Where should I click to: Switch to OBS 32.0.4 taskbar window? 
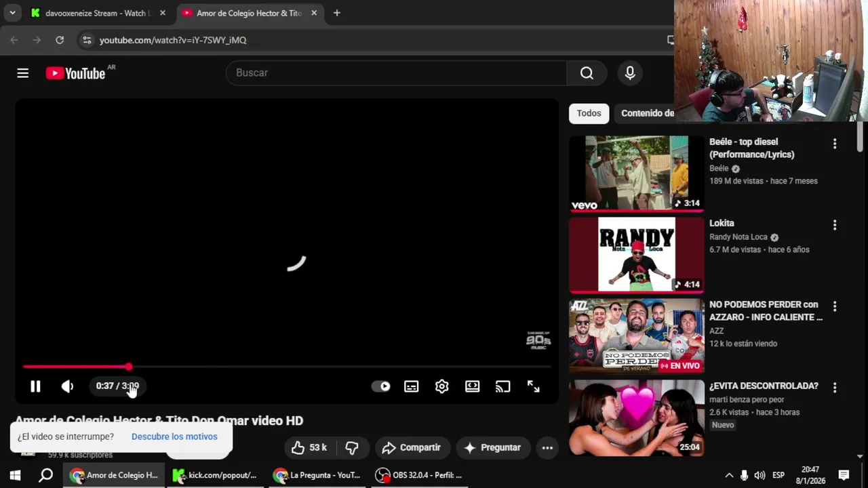(x=420, y=475)
